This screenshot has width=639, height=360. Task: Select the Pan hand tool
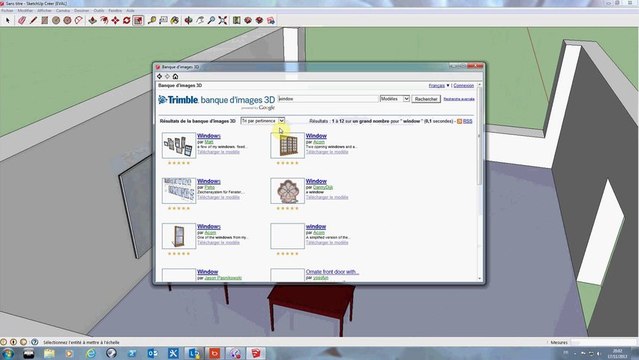[200, 20]
